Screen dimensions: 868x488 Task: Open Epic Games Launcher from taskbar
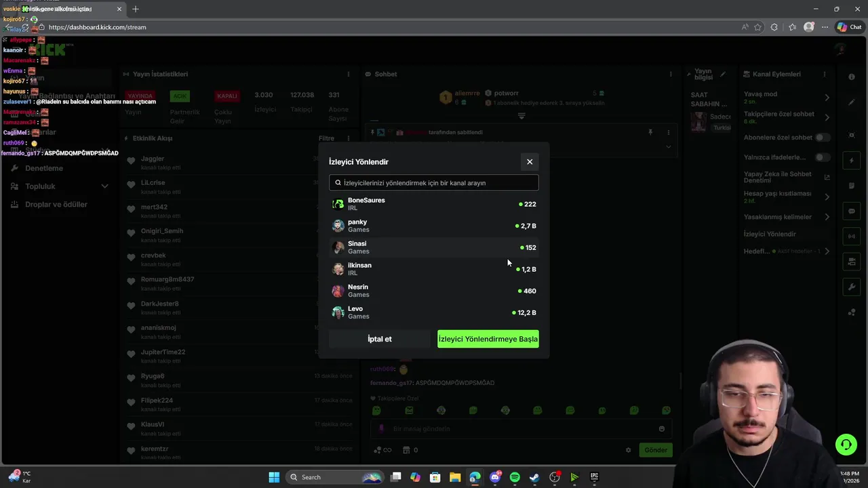(594, 477)
